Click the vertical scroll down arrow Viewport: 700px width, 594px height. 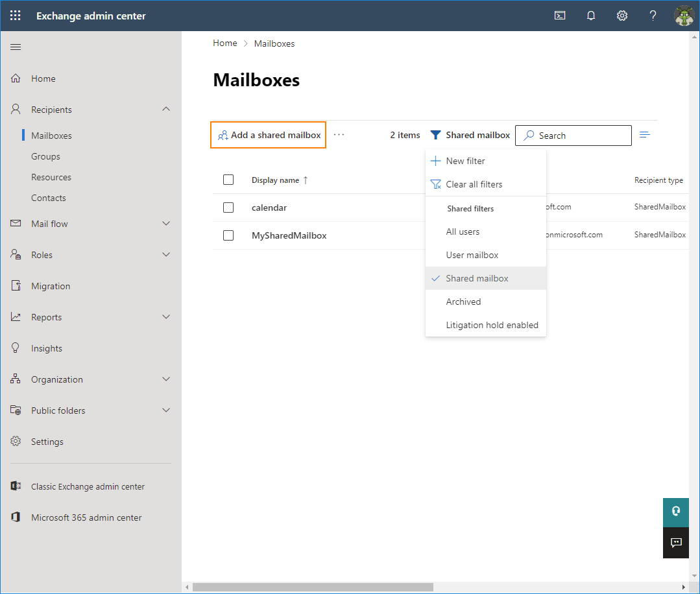(695, 576)
